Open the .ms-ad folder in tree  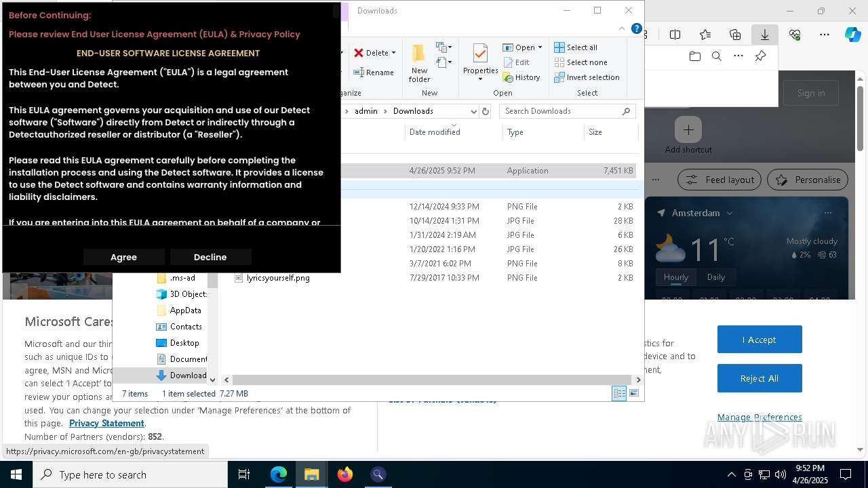click(x=182, y=278)
